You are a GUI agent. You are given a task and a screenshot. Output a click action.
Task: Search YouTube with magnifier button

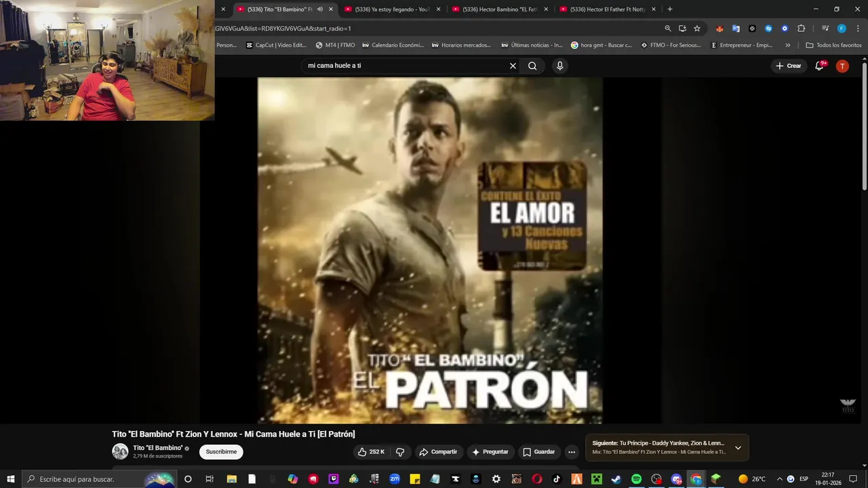point(532,66)
